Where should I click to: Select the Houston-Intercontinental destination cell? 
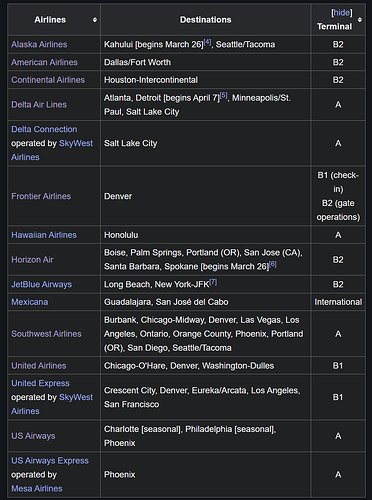click(206, 80)
